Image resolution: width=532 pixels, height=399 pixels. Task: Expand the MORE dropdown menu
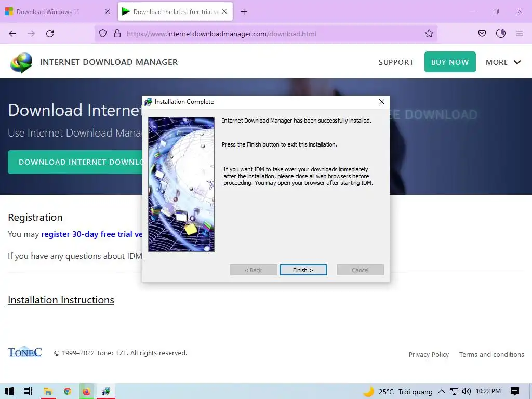(x=503, y=62)
